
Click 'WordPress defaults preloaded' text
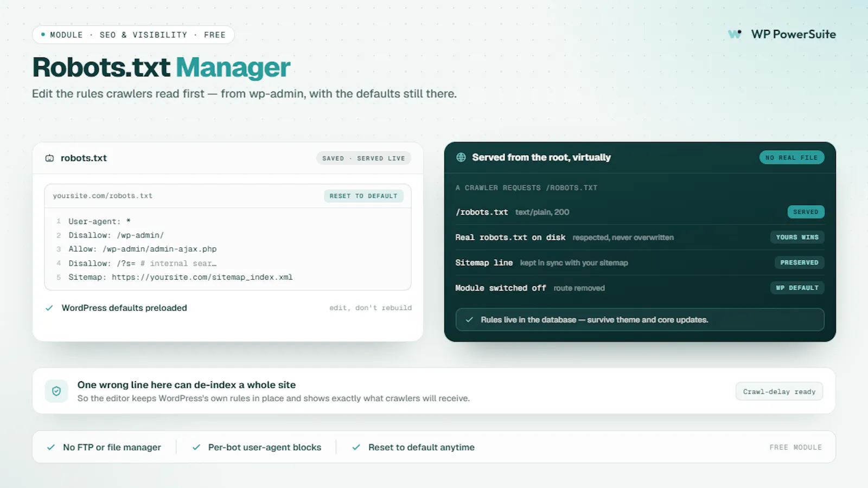click(124, 308)
